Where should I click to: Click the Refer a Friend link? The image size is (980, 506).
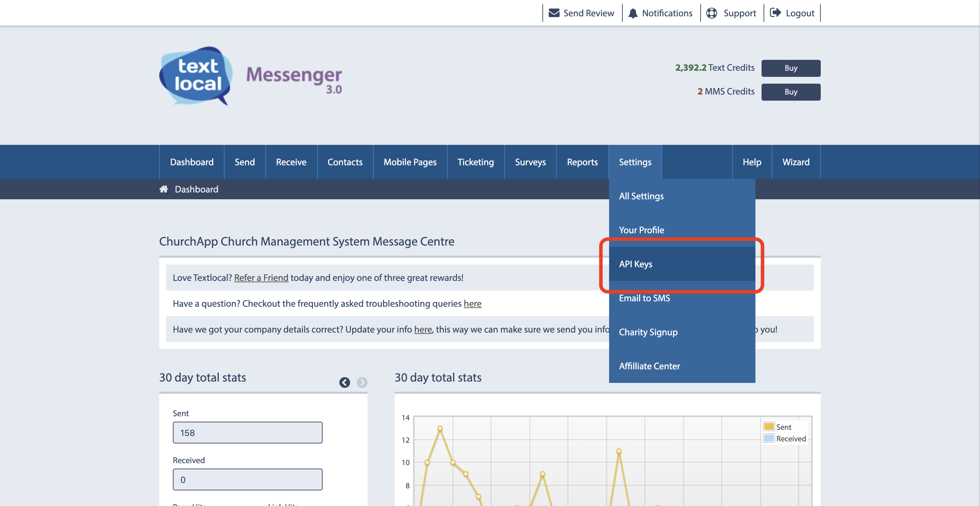pos(261,277)
